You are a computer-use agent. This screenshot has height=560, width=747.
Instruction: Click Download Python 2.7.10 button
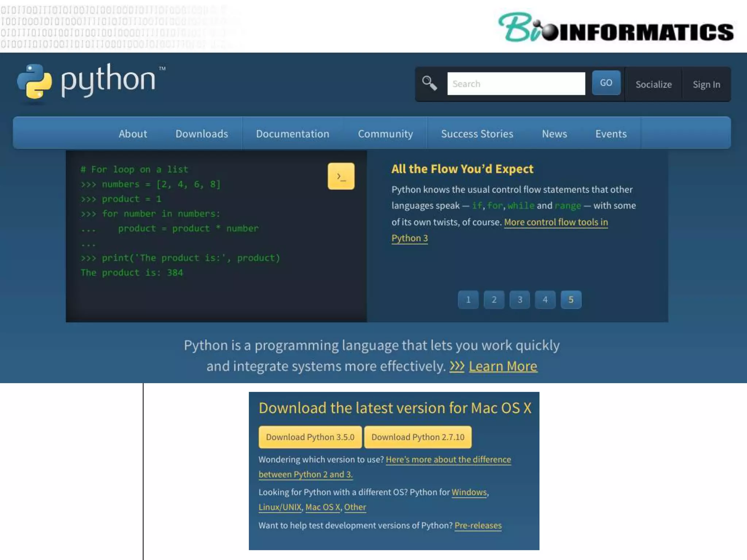pos(418,437)
